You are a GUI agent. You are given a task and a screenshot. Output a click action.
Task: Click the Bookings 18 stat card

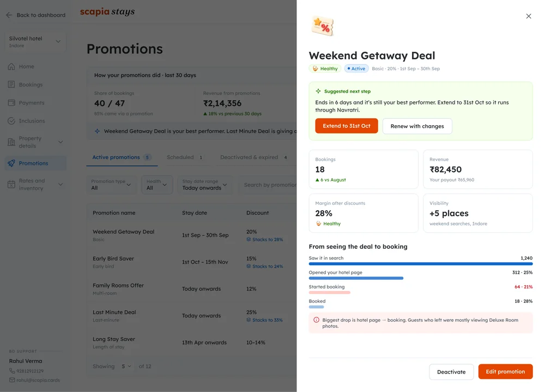[364, 169]
